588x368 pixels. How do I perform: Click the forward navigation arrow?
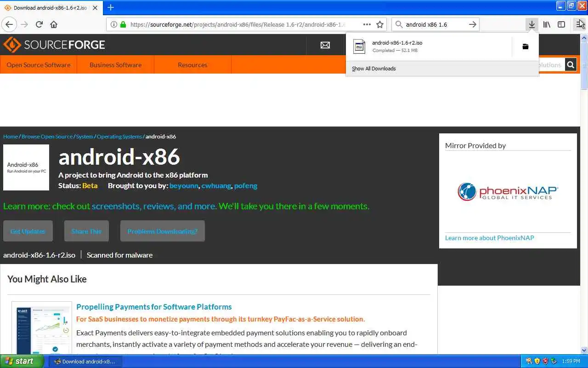(24, 24)
